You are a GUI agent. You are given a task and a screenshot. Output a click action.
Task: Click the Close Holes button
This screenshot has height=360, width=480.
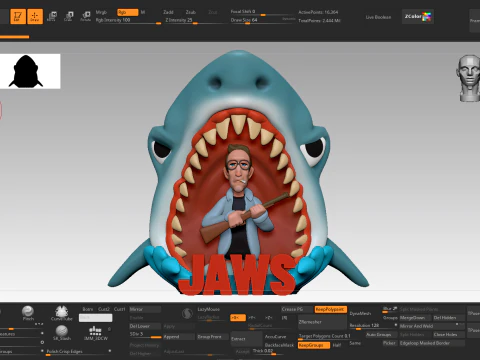(449, 334)
